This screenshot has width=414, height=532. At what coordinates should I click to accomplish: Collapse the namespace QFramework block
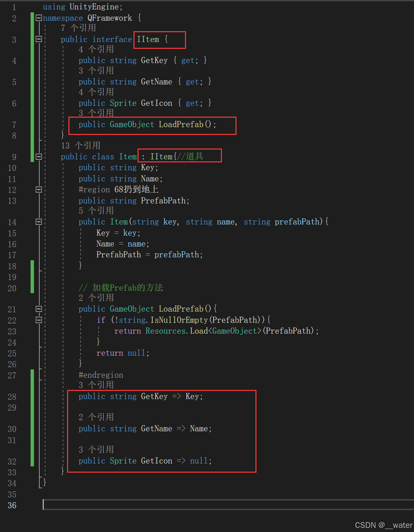click(39, 18)
